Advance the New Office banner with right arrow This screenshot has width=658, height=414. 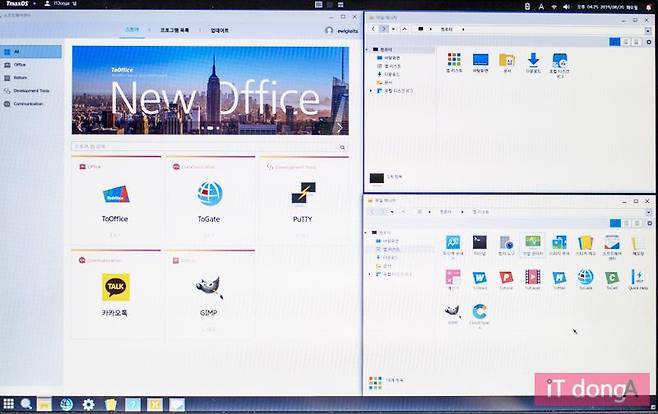point(339,128)
